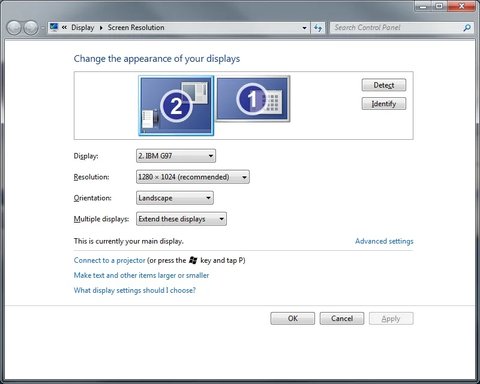
Task: Expand the breadcrumb arrow after Display
Action: [101, 28]
